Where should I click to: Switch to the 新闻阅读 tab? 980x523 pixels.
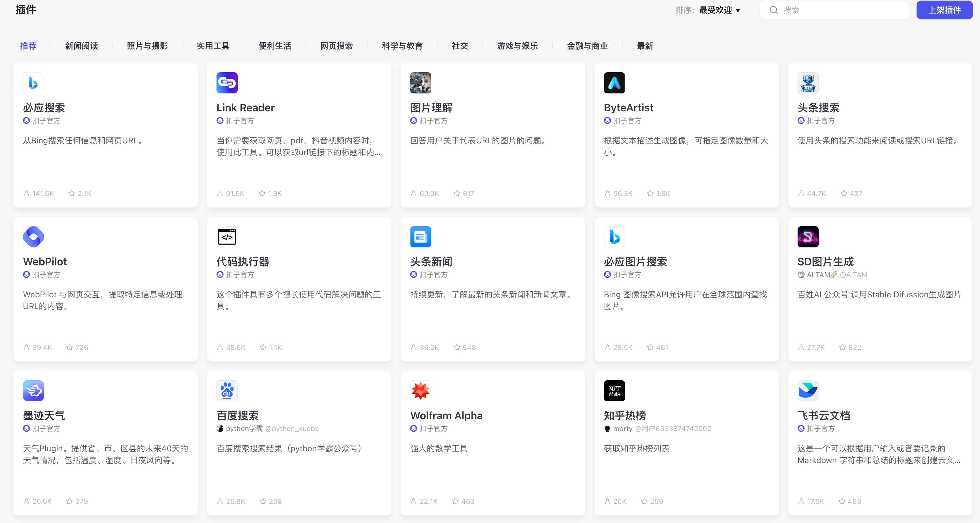click(x=81, y=46)
